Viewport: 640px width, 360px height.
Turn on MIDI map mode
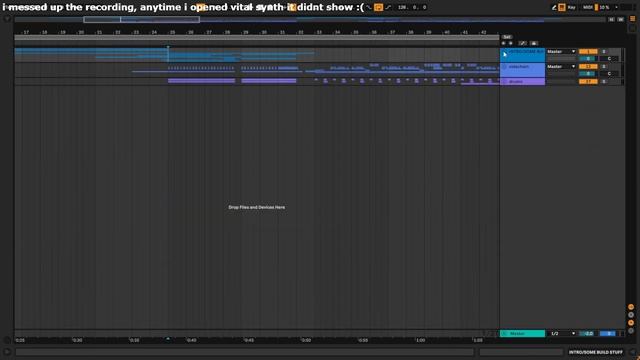click(x=587, y=7)
